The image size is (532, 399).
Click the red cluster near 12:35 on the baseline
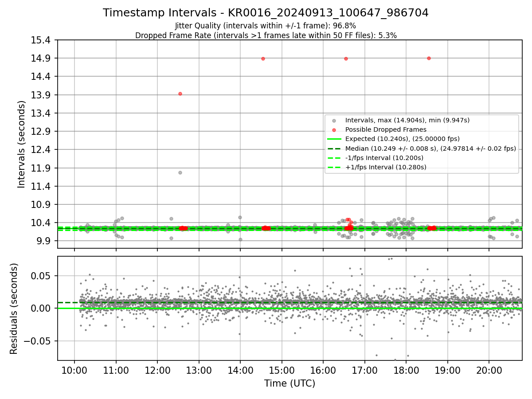point(183,228)
